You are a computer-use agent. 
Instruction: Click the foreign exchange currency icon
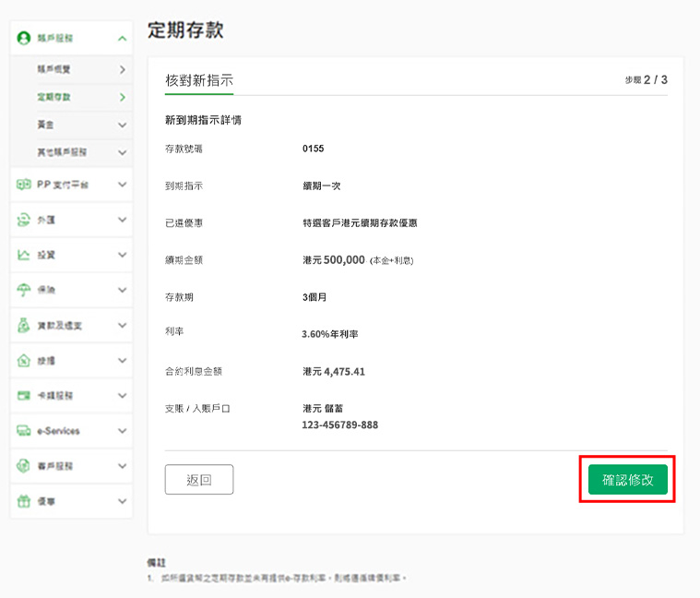click(x=24, y=220)
